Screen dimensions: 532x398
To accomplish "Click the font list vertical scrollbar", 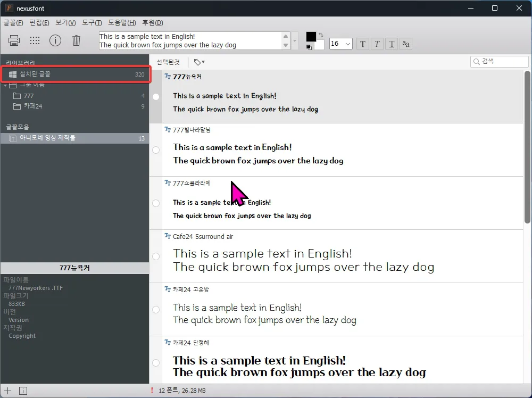I will tap(527, 147).
